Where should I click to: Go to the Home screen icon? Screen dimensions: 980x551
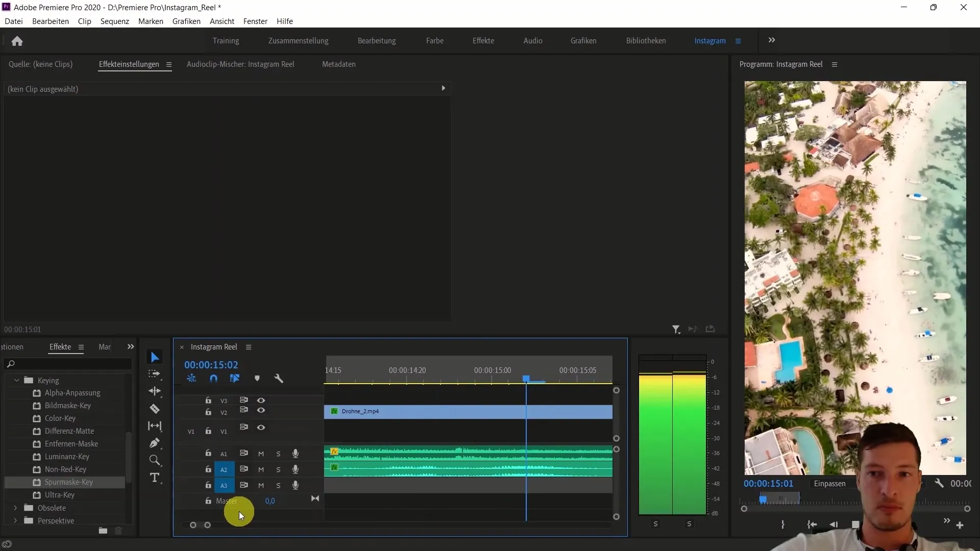pos(17,41)
